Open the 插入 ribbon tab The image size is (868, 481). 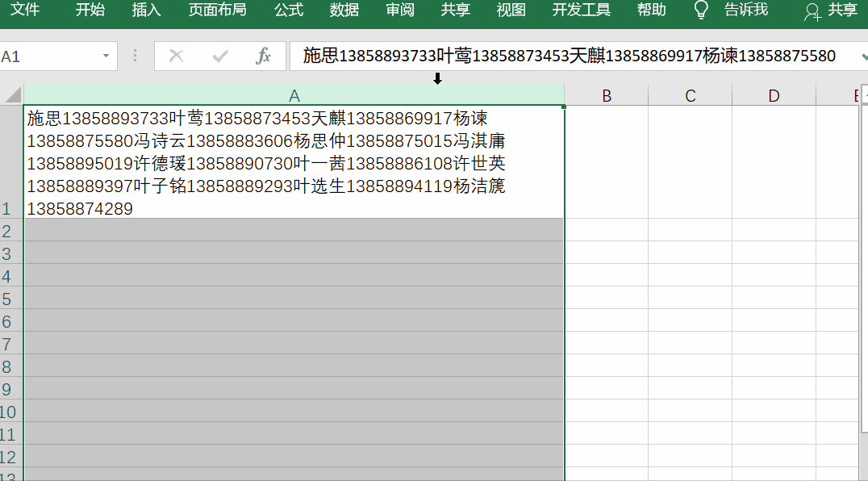145,10
